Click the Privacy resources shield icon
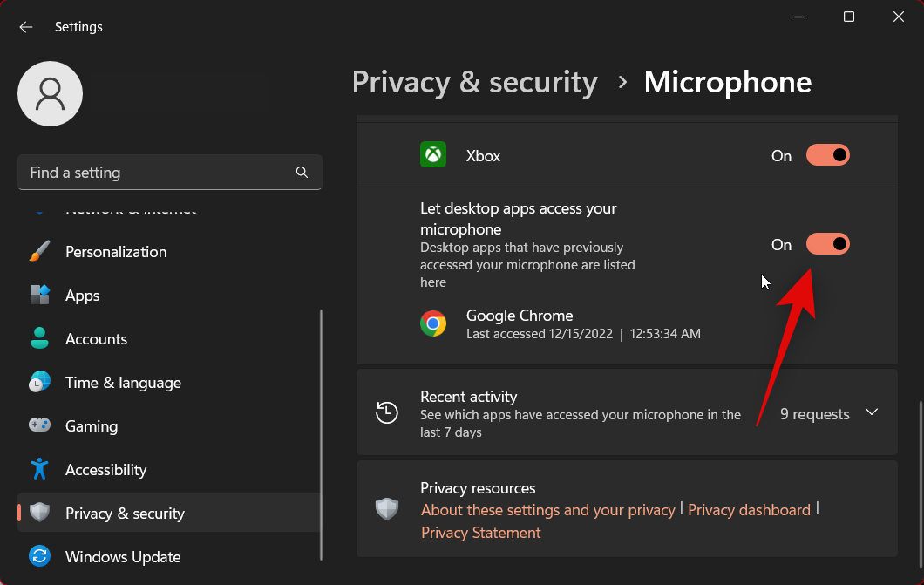This screenshot has width=924, height=585. tap(387, 509)
